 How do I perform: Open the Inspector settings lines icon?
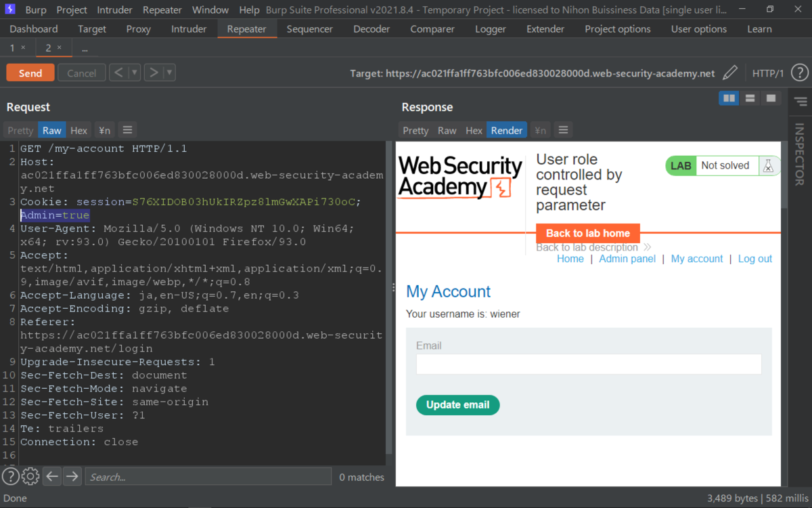800,102
